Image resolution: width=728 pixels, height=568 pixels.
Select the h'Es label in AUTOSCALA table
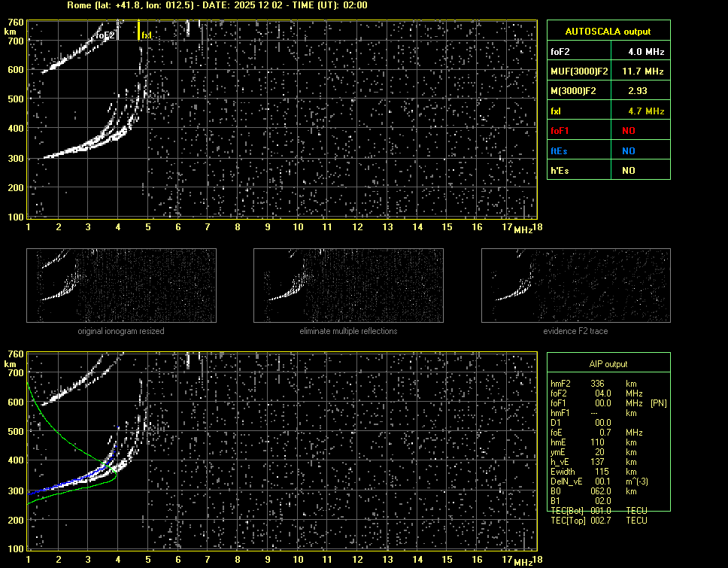[559, 171]
